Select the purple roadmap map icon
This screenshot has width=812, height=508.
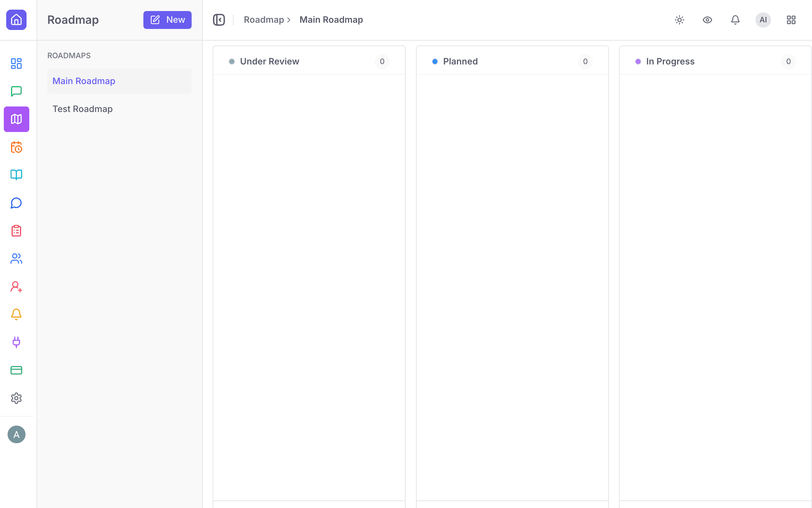click(16, 119)
